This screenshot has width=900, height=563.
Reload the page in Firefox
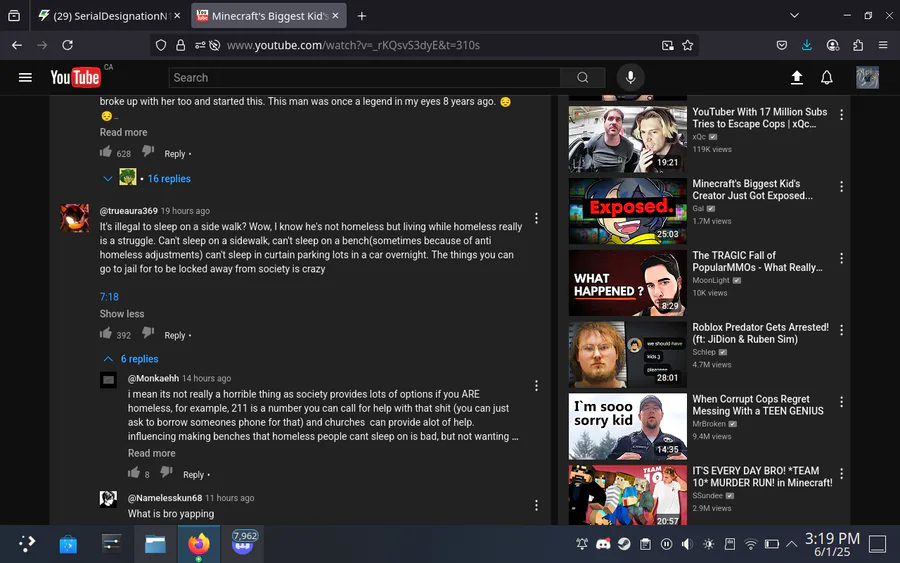67,45
